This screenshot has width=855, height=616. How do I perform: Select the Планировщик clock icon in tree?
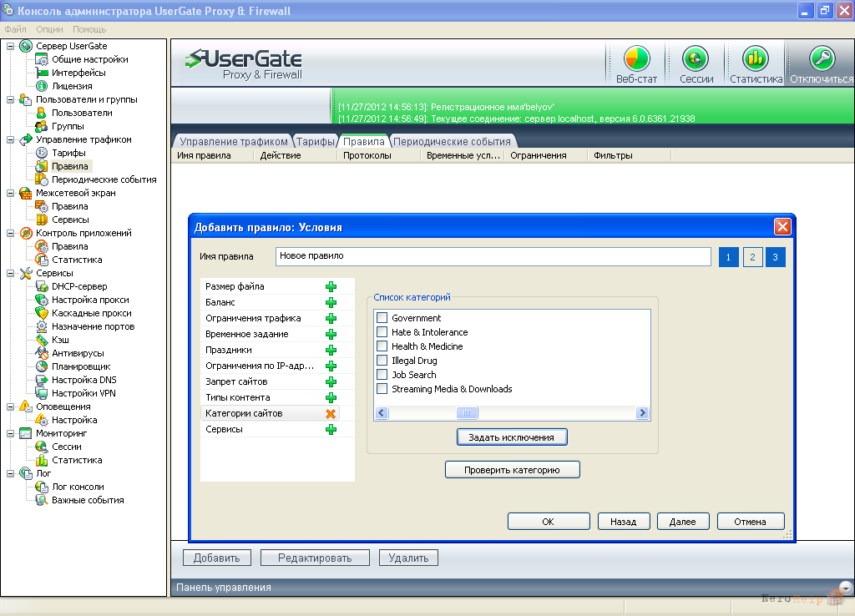(42, 366)
